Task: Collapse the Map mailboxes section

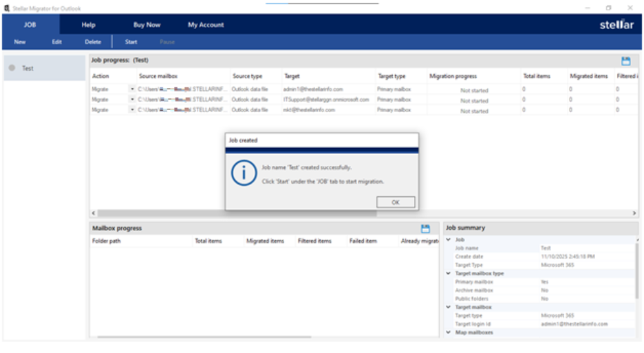Action: (x=449, y=332)
